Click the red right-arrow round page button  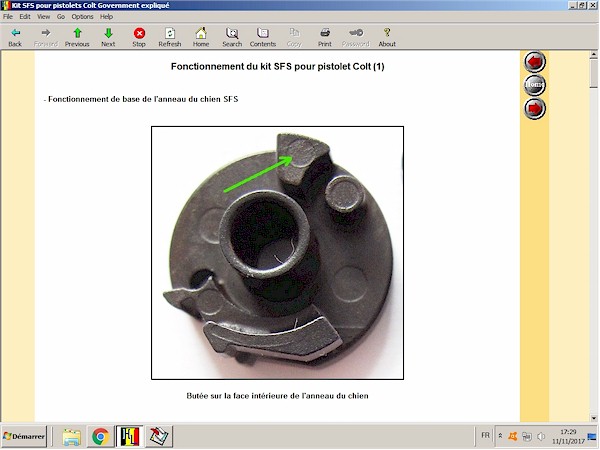click(x=535, y=108)
